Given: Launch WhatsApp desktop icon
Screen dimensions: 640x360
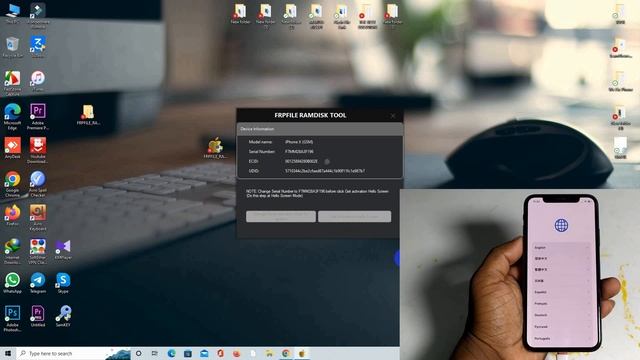Looking at the screenshot, I should [x=13, y=282].
